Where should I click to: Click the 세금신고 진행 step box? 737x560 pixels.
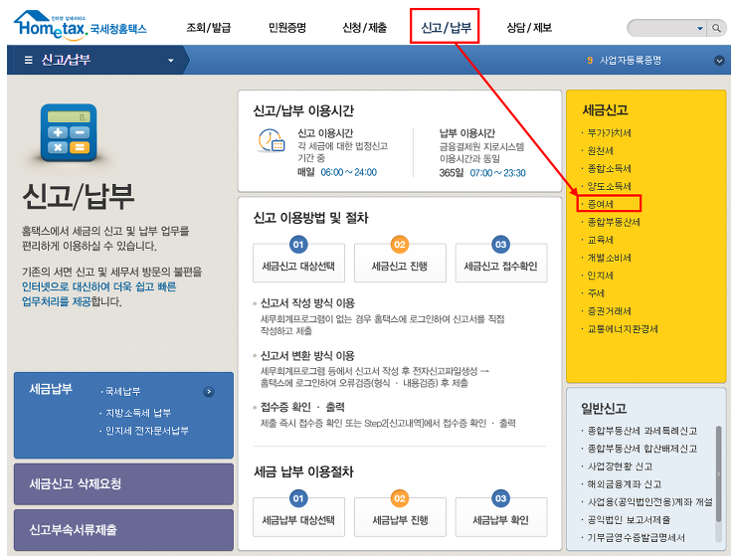pyautogui.click(x=400, y=264)
